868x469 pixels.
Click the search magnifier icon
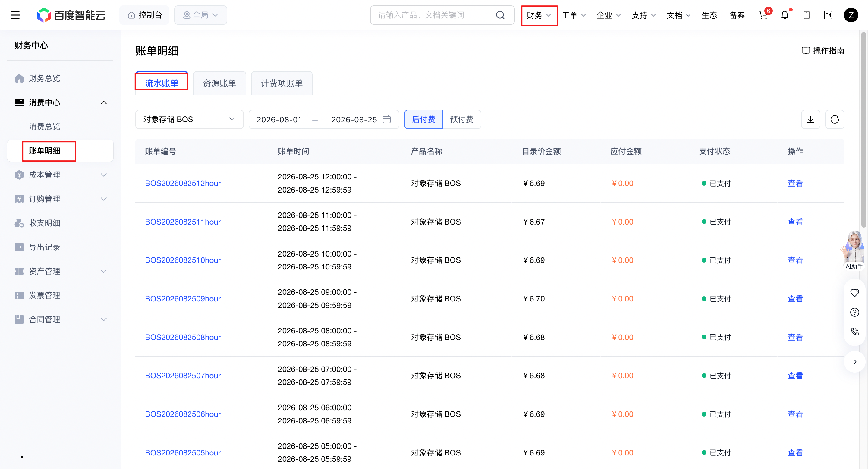[500, 15]
